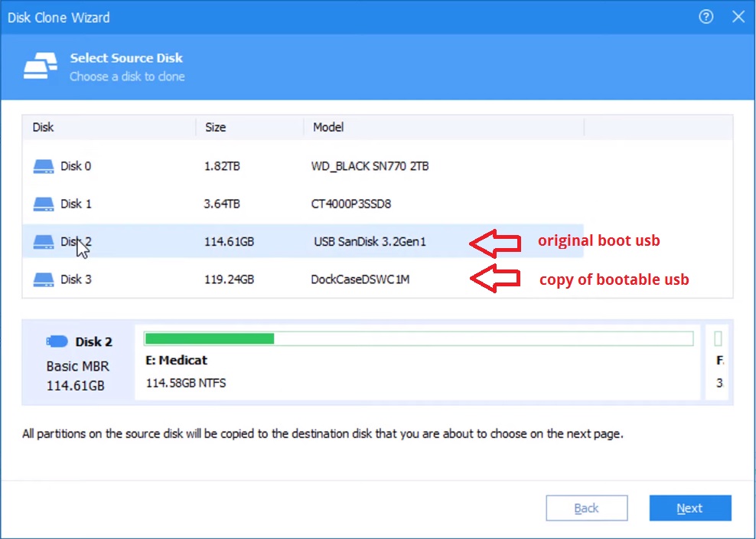
Task: Close the Disk Clone Wizard window
Action: click(738, 17)
